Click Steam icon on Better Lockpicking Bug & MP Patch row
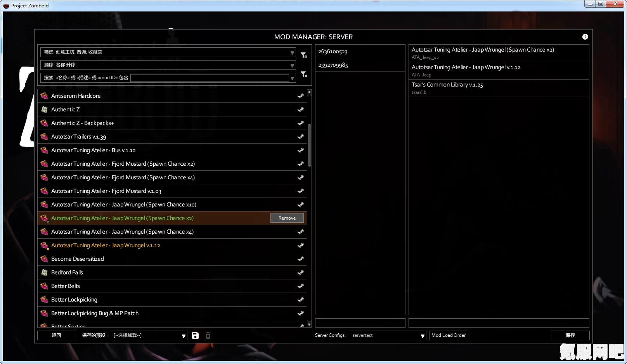Viewport: 627px width, 364px height. 300,313
